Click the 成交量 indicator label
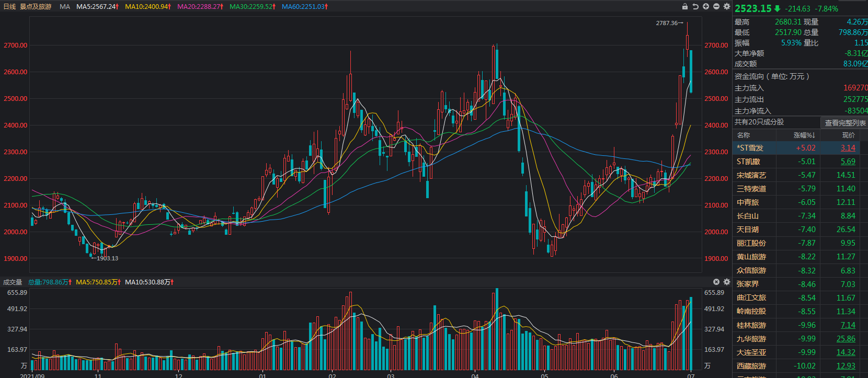Screen dimensions: 868x378 point(13,282)
